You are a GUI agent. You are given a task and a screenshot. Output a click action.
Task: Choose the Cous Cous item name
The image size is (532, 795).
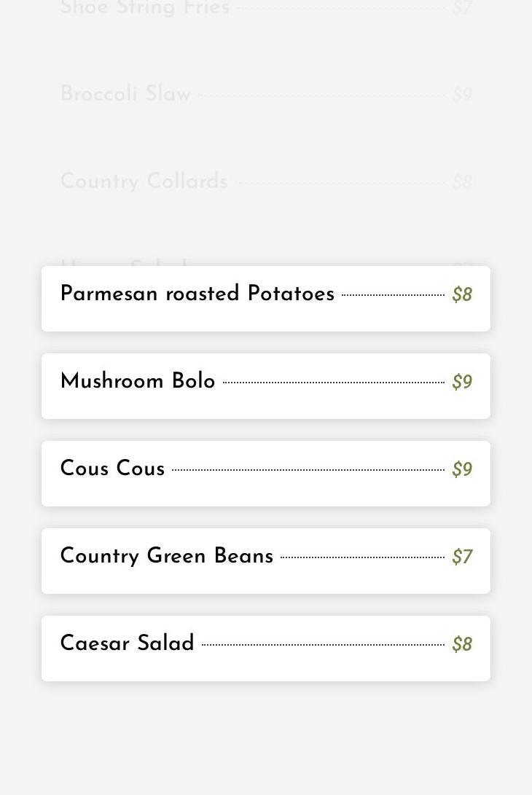point(112,469)
